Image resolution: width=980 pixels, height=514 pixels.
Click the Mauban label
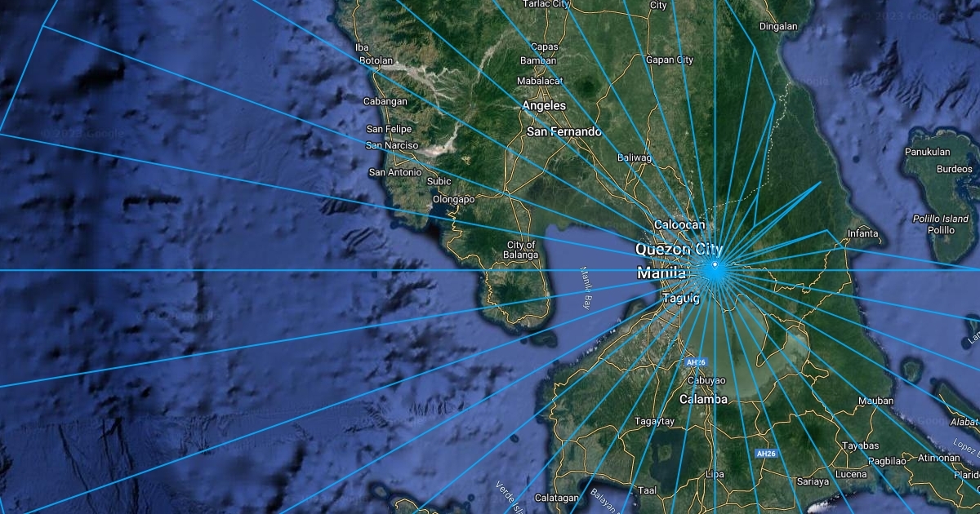point(875,401)
